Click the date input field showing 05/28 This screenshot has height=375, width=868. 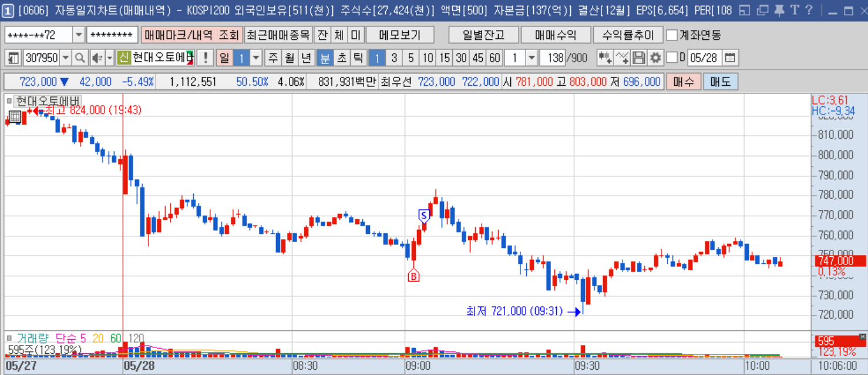[x=704, y=58]
